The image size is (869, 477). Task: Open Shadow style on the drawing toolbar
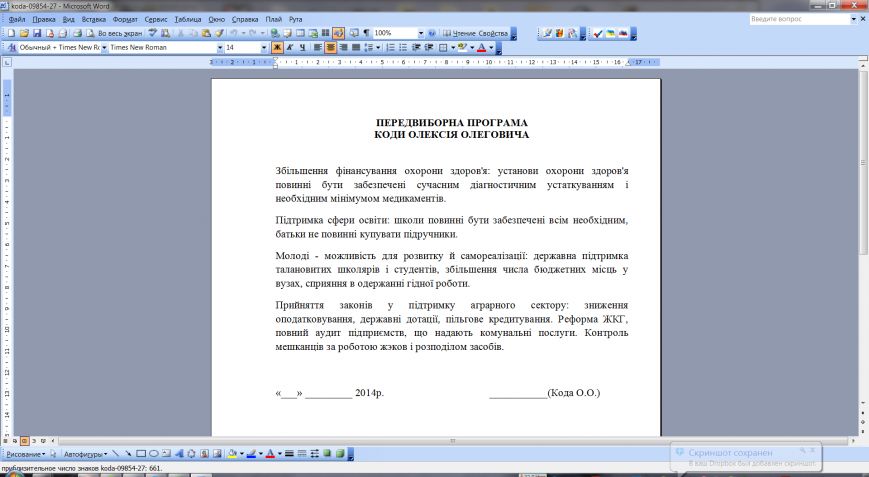pos(327,454)
